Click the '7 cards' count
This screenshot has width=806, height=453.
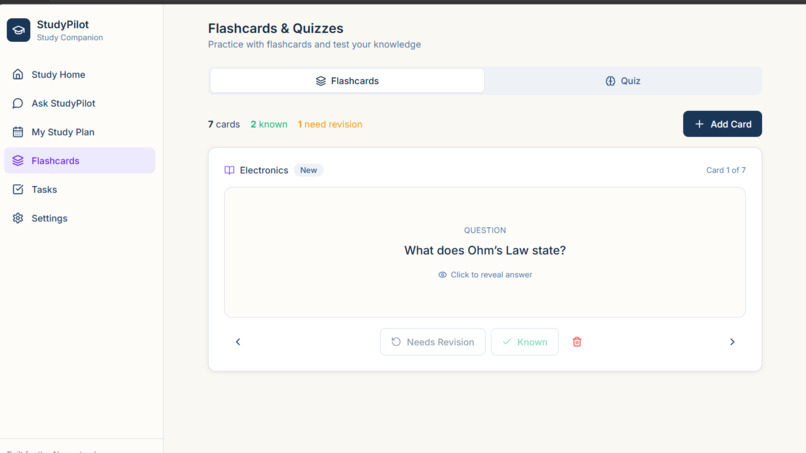point(224,124)
